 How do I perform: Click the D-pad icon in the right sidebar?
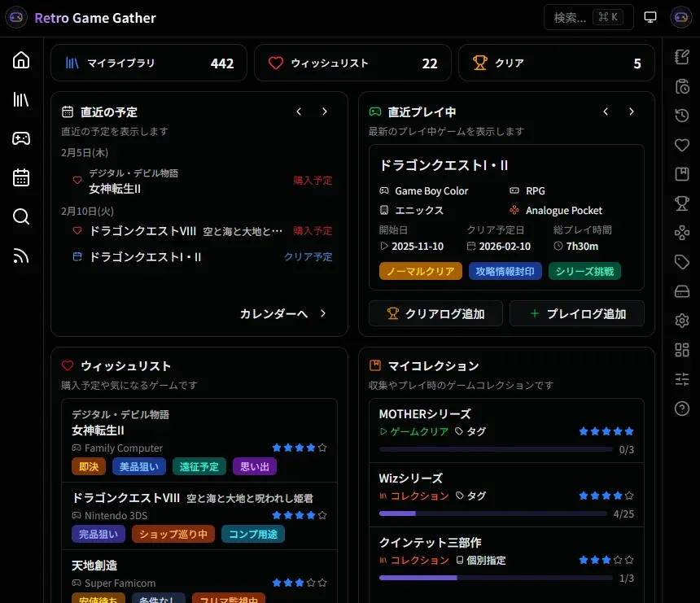682,233
